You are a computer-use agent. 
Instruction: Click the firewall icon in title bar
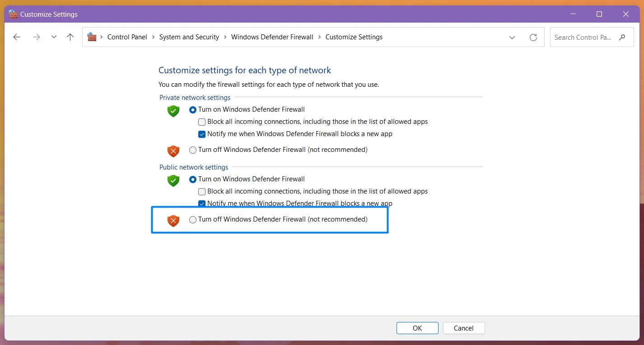[14, 14]
